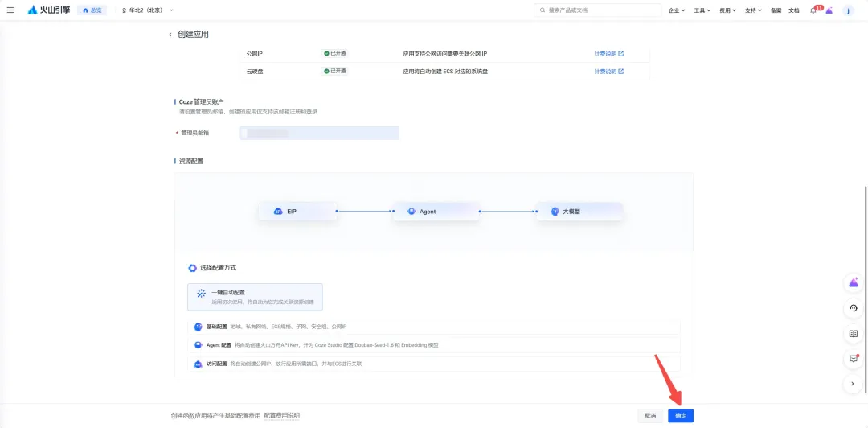Go back using arrow beside 创建应用

point(170,35)
